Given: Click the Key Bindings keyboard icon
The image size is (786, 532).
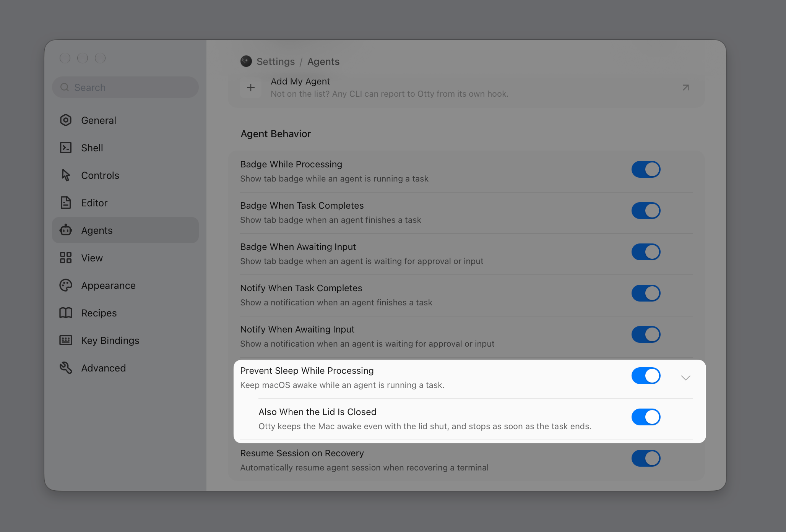Looking at the screenshot, I should pos(66,341).
